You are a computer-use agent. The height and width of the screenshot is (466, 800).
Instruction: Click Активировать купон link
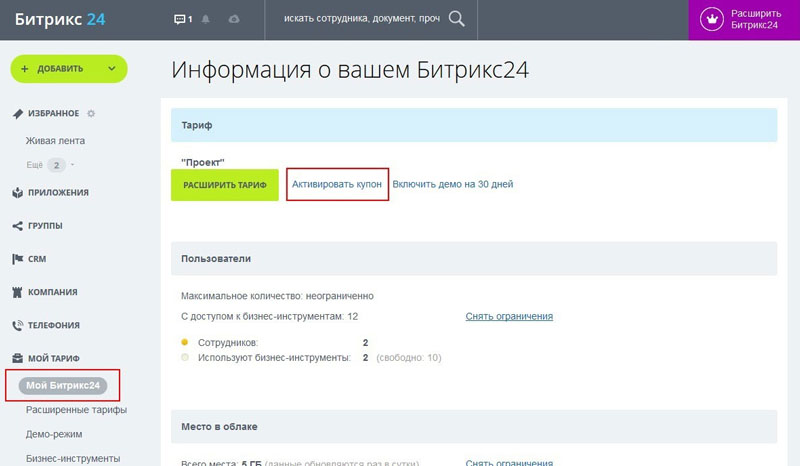pyautogui.click(x=337, y=184)
